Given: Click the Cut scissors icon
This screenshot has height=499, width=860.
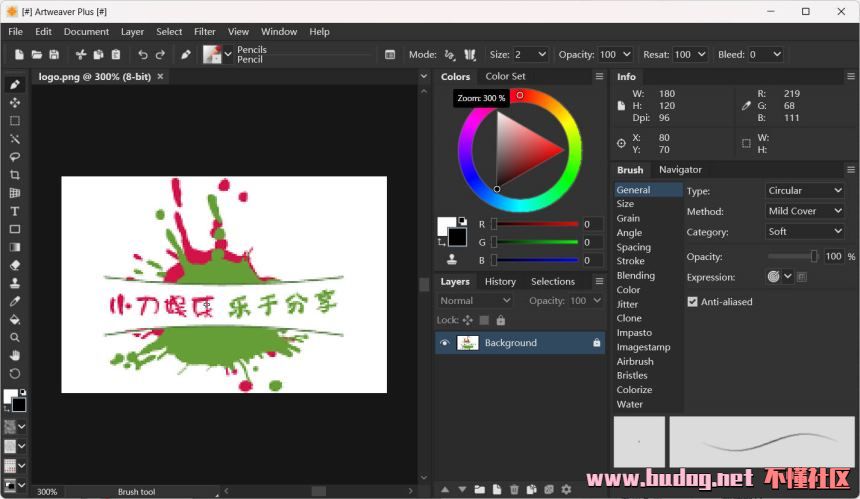Looking at the screenshot, I should [x=81, y=54].
